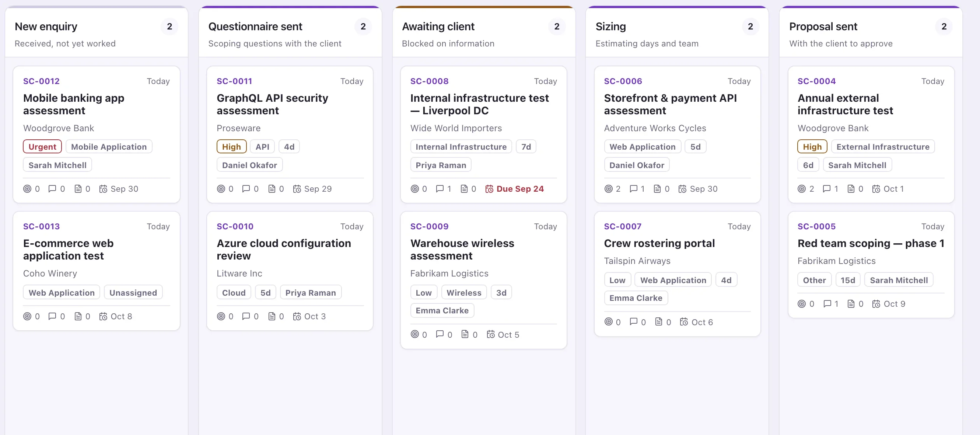Viewport: 980px width, 435px height.
Task: Click the Wireless tag on Warehouse card
Action: tap(464, 293)
